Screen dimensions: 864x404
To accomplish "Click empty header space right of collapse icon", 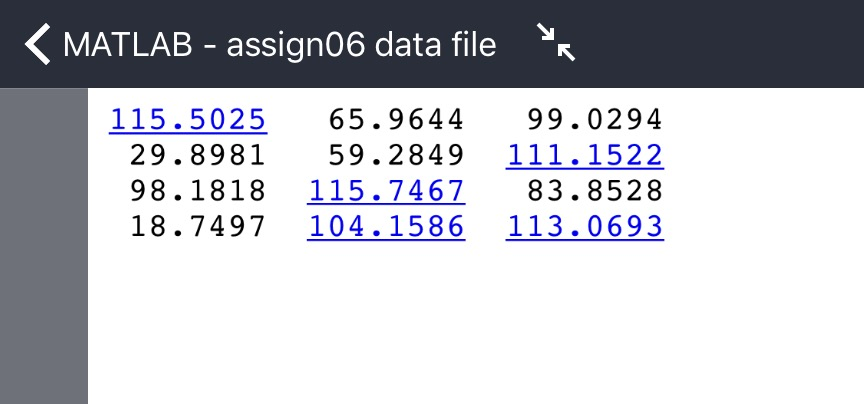I will pyautogui.click(x=720, y=45).
